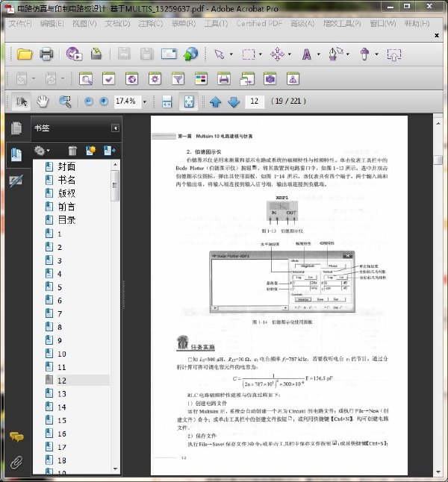
Task: Expand the marquee tool dropdown arrow
Action: point(261,54)
